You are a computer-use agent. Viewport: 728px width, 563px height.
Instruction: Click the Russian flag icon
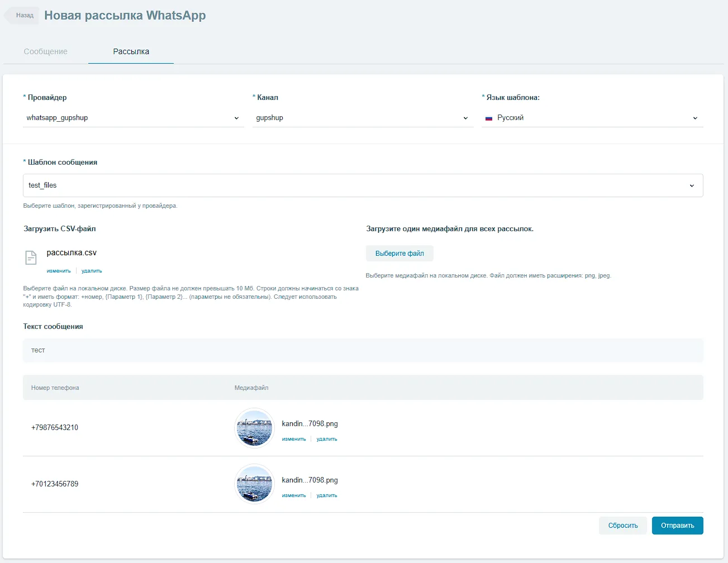point(489,118)
